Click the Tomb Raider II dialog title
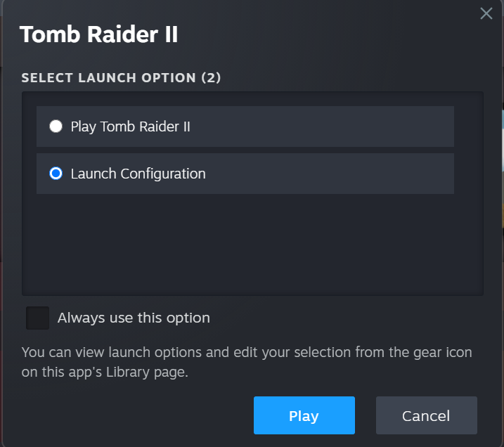Screen dimensions: 504x447 click(x=98, y=34)
